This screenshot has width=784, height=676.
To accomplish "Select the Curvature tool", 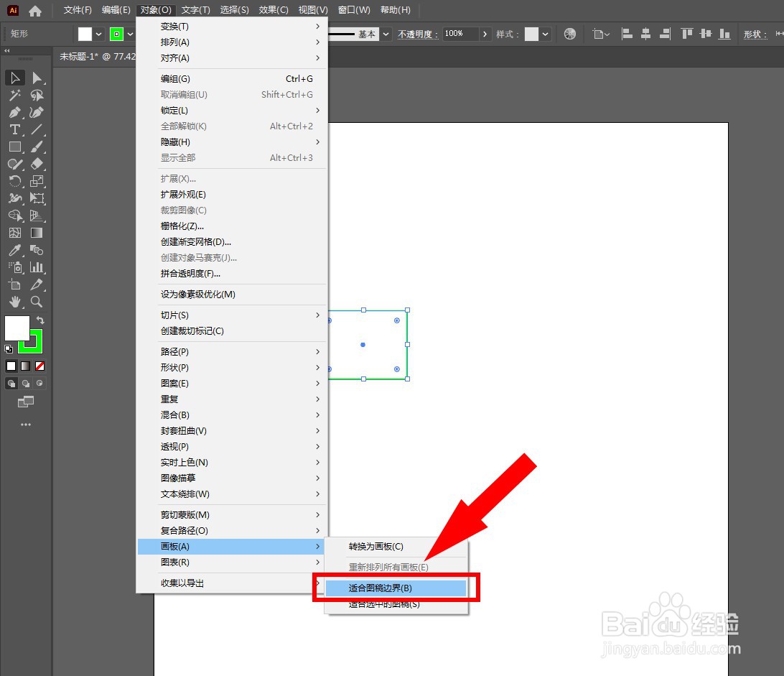I will [37, 113].
